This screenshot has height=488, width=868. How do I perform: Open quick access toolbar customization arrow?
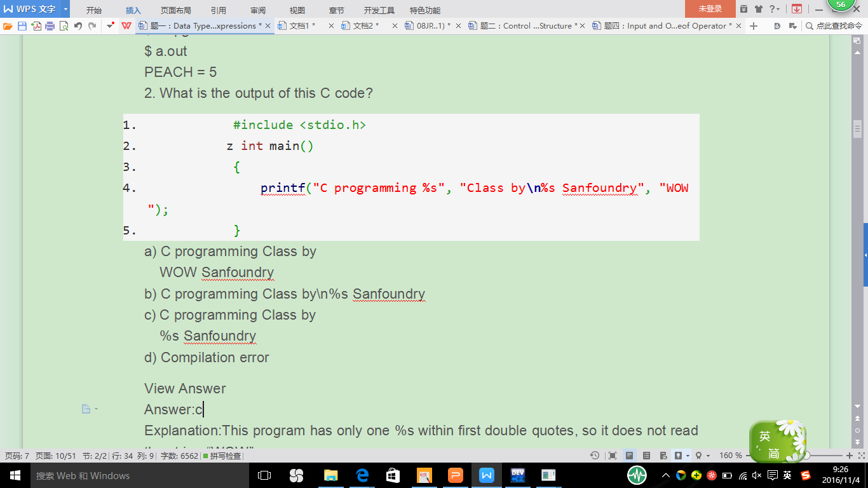pyautogui.click(x=111, y=26)
